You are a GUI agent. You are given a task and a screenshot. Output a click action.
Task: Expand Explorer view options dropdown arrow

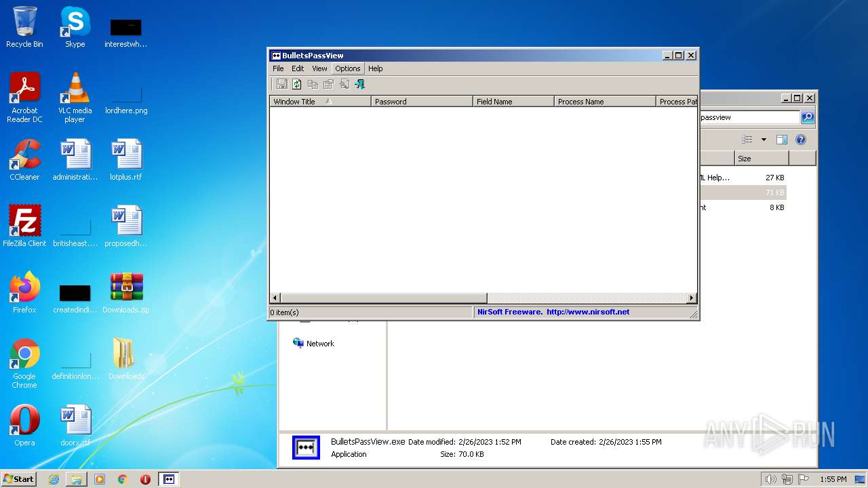pos(764,140)
